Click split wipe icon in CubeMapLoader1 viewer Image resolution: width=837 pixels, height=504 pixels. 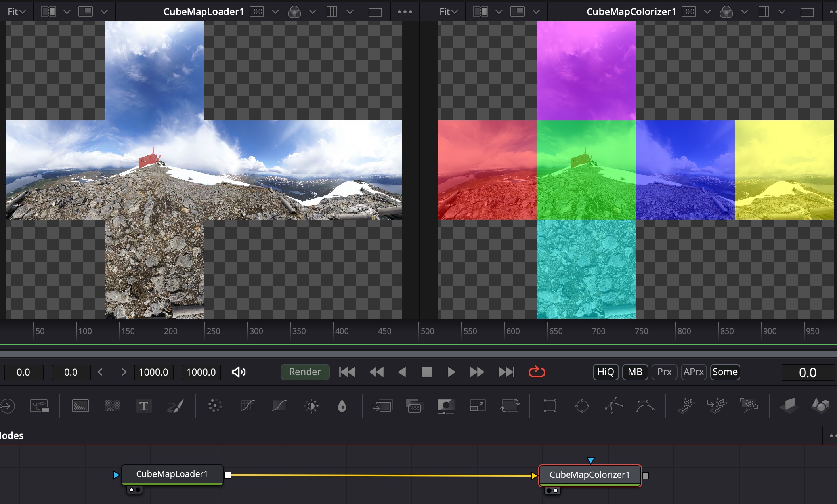49,11
